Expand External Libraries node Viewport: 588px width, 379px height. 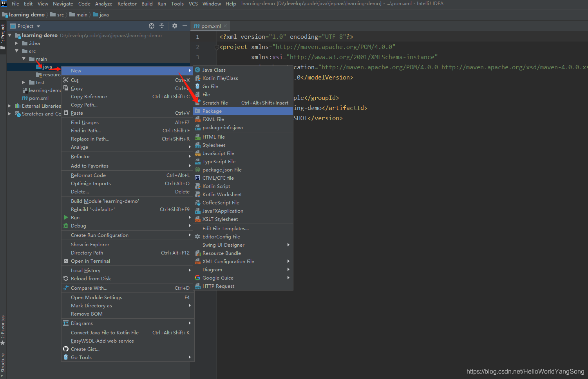coord(9,106)
